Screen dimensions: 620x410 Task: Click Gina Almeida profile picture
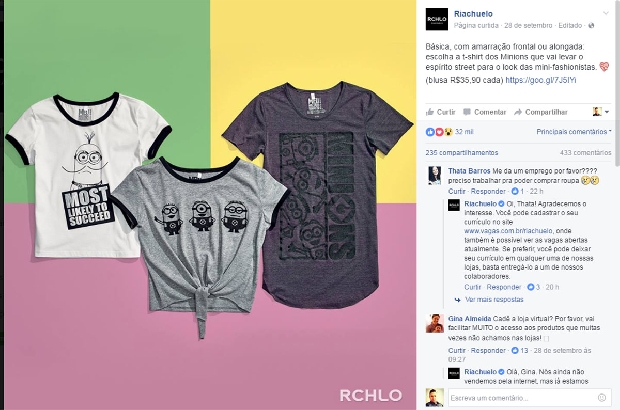pos(435,323)
